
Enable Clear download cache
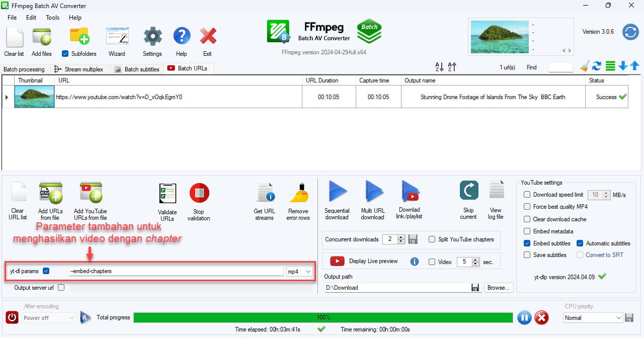[527, 219]
